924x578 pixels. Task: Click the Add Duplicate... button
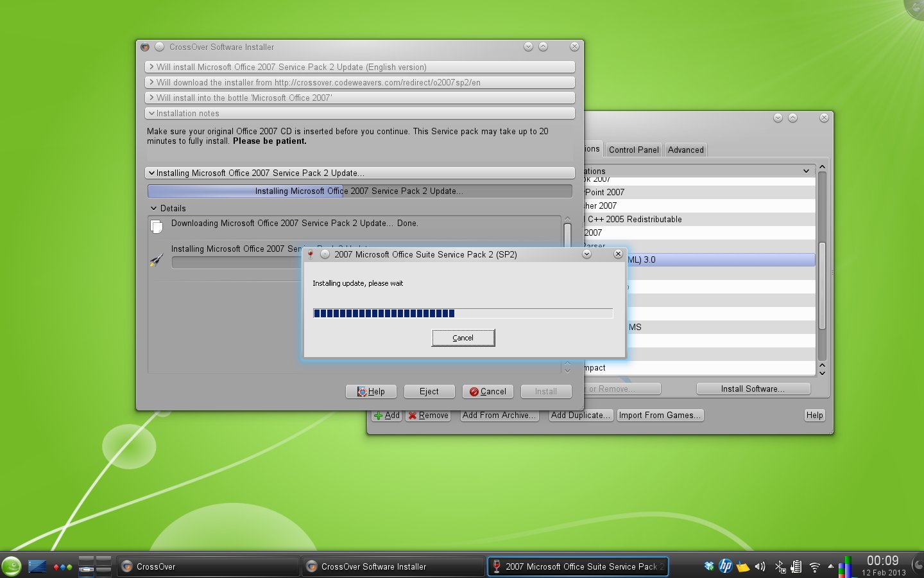pyautogui.click(x=580, y=416)
